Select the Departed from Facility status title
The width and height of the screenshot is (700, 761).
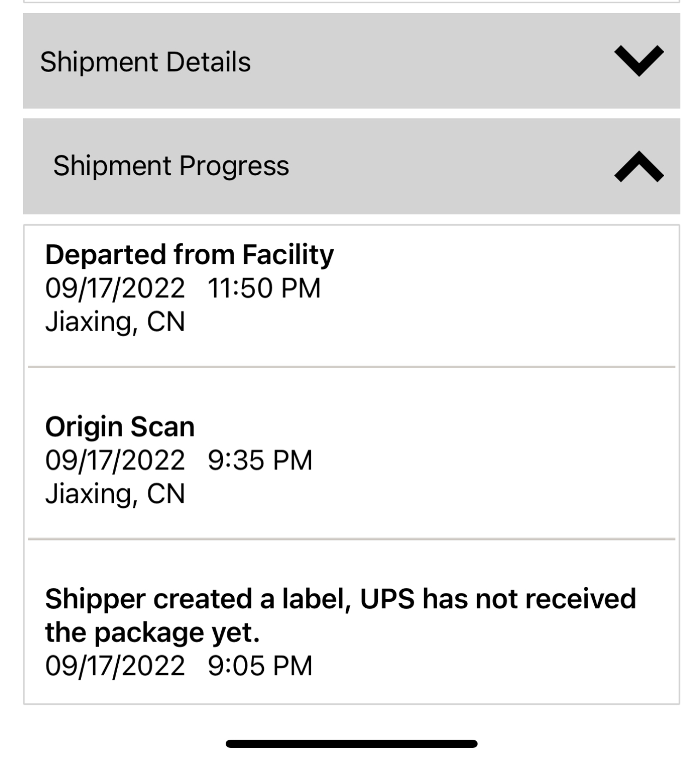click(189, 255)
